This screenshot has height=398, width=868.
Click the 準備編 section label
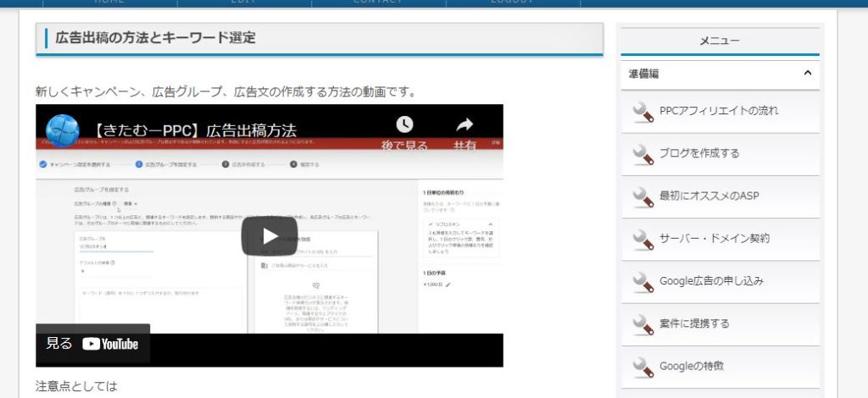pos(644,74)
